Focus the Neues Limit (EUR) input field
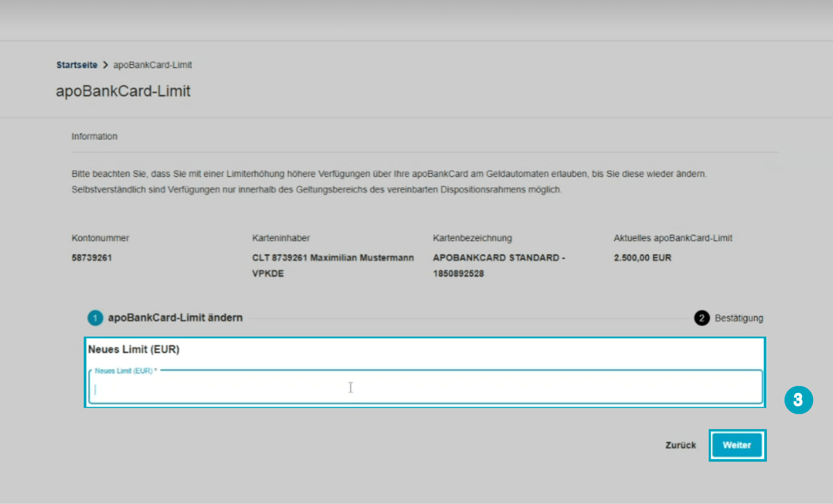The height and width of the screenshot is (504, 833). (x=426, y=387)
